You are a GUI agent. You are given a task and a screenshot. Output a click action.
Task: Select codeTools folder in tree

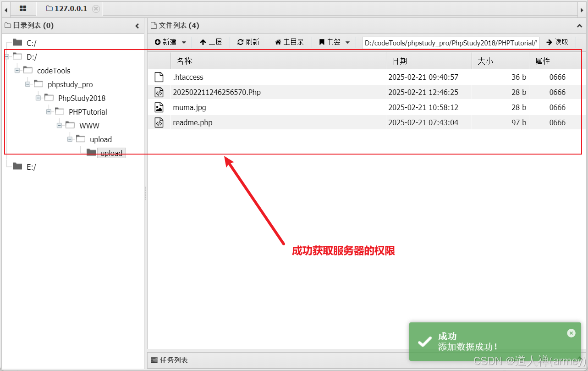(54, 71)
